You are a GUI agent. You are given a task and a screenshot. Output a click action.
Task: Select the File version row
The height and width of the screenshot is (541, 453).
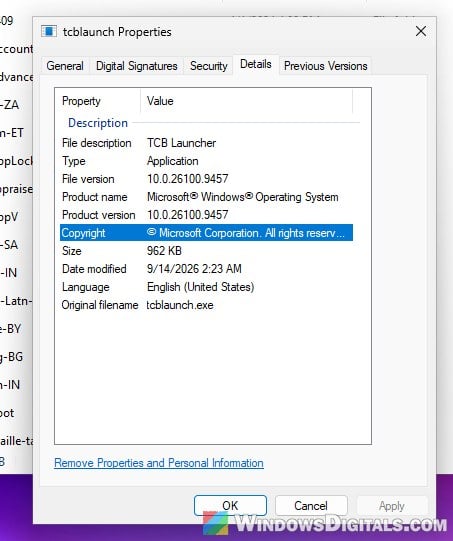coord(206,179)
